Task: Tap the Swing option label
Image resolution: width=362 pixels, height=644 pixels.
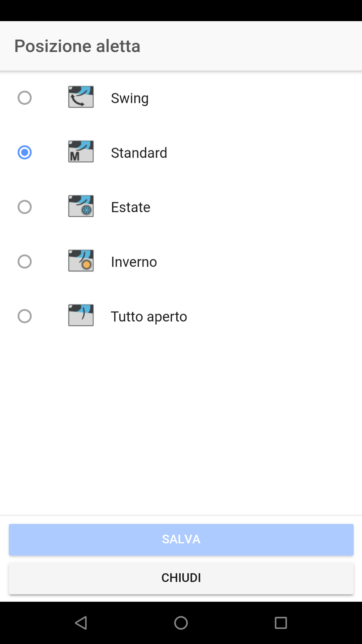Action: 130,98
